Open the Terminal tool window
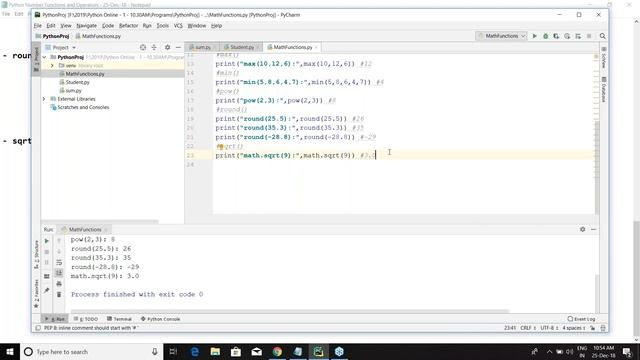This screenshot has height=360, width=640. pyautogui.click(x=119, y=319)
